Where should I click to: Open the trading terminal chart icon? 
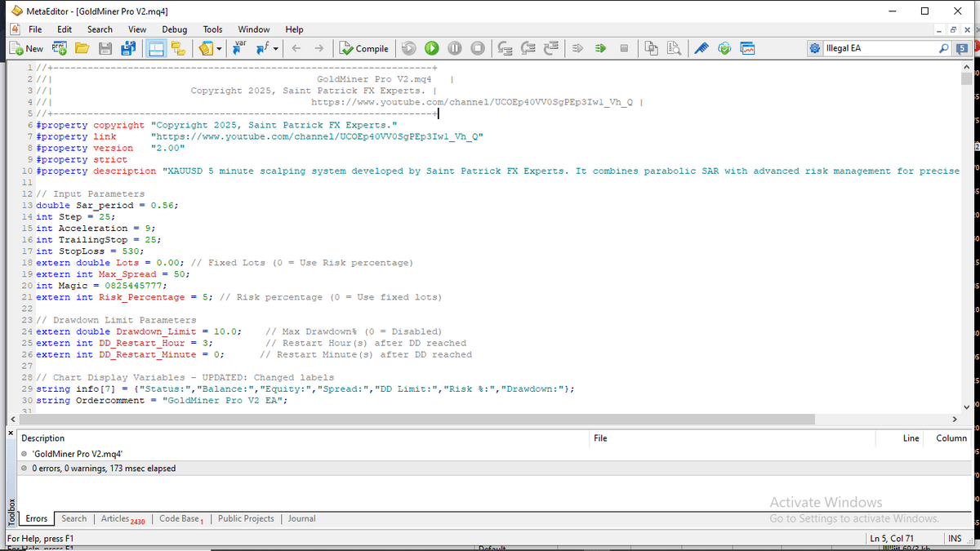click(x=747, y=48)
